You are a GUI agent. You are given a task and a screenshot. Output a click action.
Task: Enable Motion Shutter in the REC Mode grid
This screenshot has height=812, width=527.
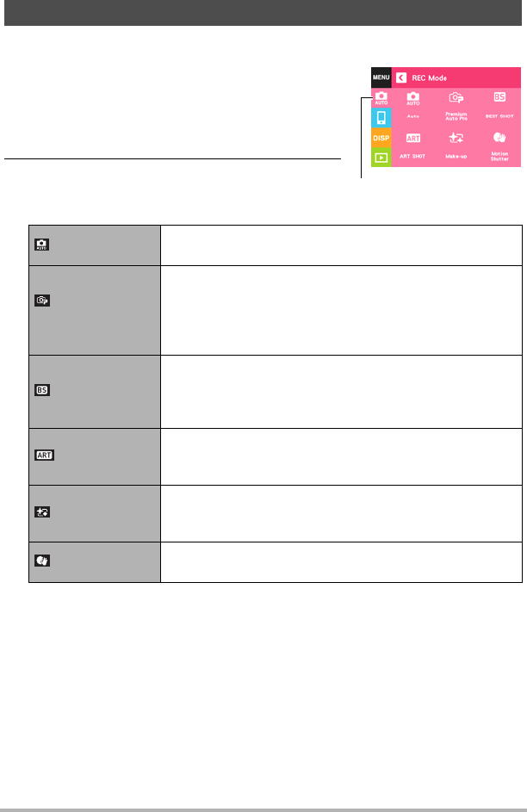pyautogui.click(x=499, y=142)
